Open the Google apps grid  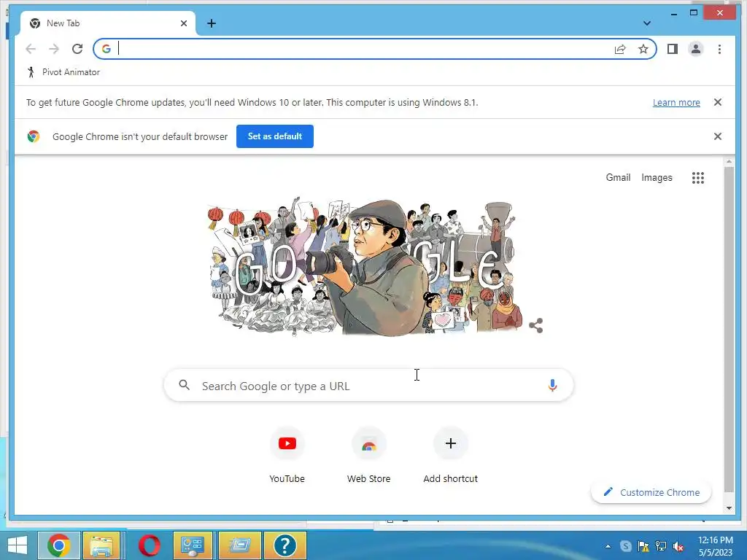[x=698, y=178]
